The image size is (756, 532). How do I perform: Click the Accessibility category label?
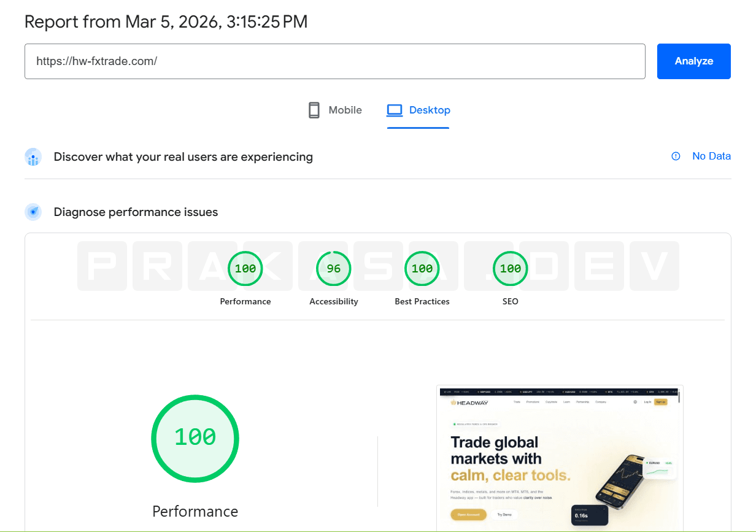coord(333,301)
